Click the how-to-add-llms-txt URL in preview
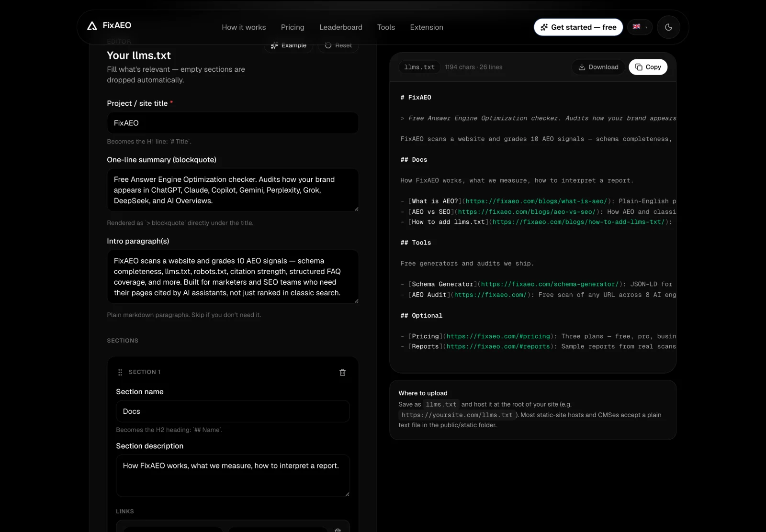 coord(578,222)
